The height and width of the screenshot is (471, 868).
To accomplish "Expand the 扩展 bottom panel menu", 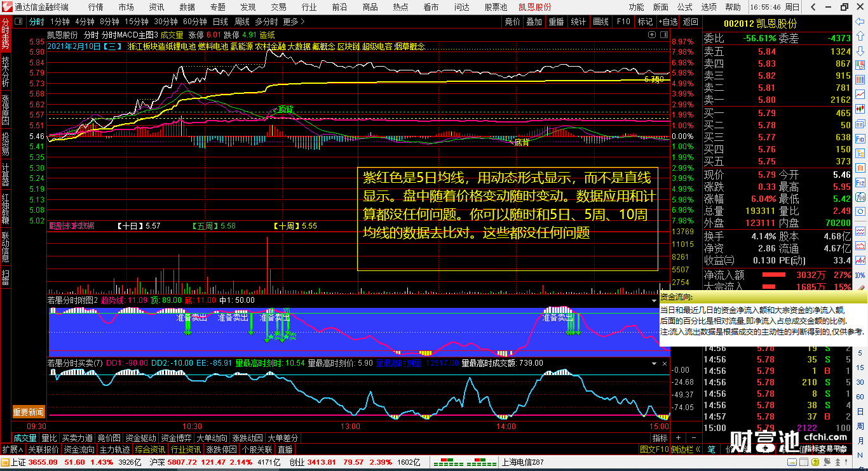I will pos(12,449).
